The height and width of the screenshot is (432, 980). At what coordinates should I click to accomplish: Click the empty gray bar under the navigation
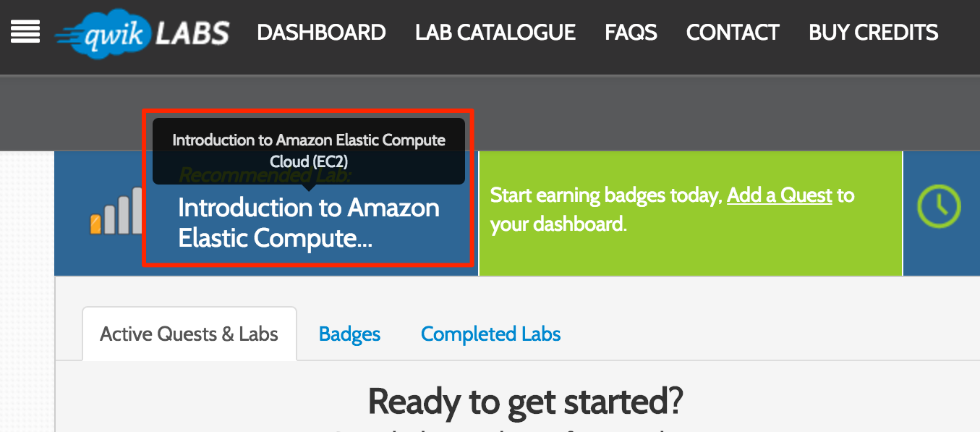651,112
